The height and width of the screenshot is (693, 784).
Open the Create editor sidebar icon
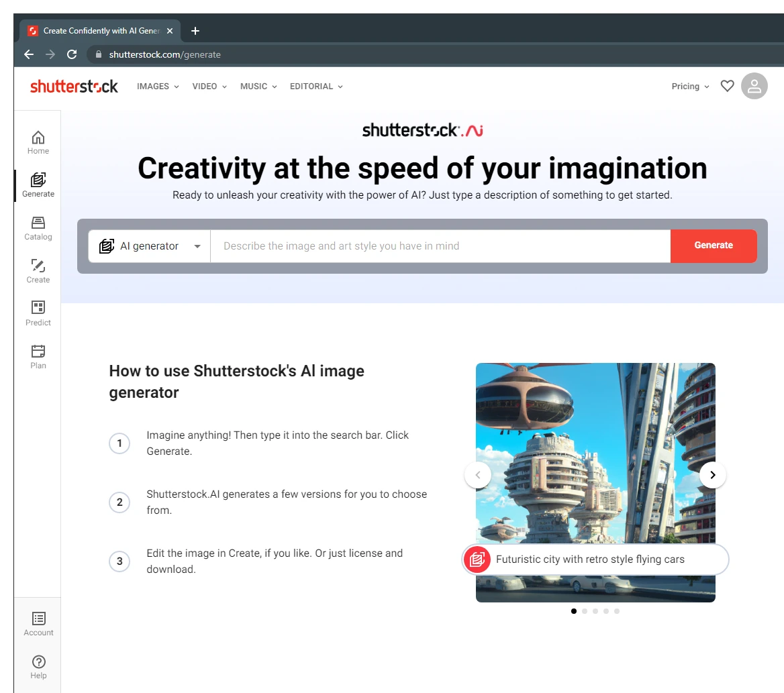pos(38,271)
